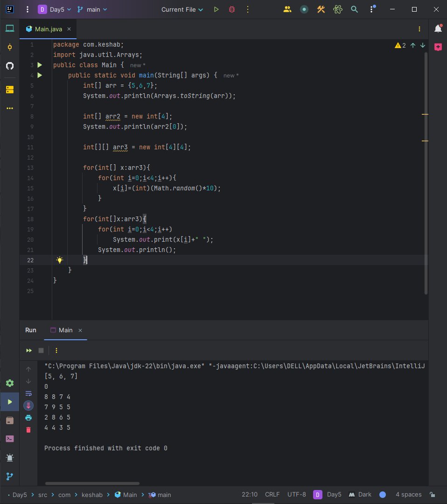This screenshot has height=504, width=447.
Task: Toggle the Run tool window button
Action: tap(10, 402)
